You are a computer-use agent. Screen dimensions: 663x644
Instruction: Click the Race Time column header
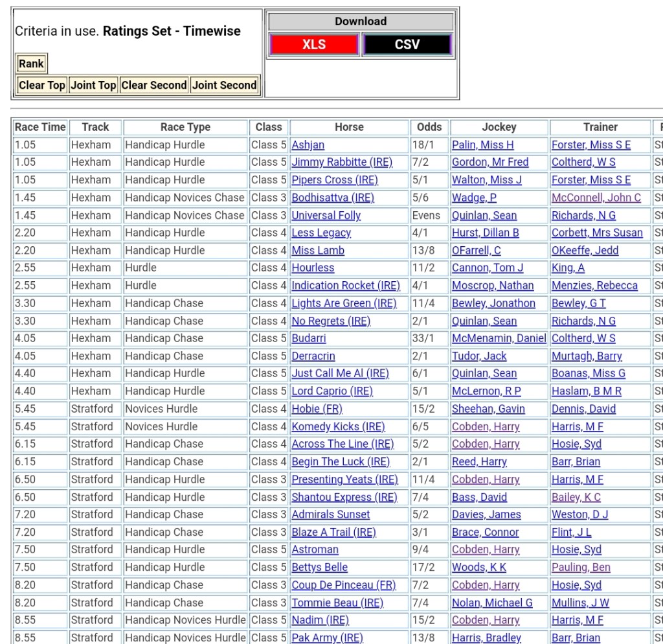tap(40, 127)
